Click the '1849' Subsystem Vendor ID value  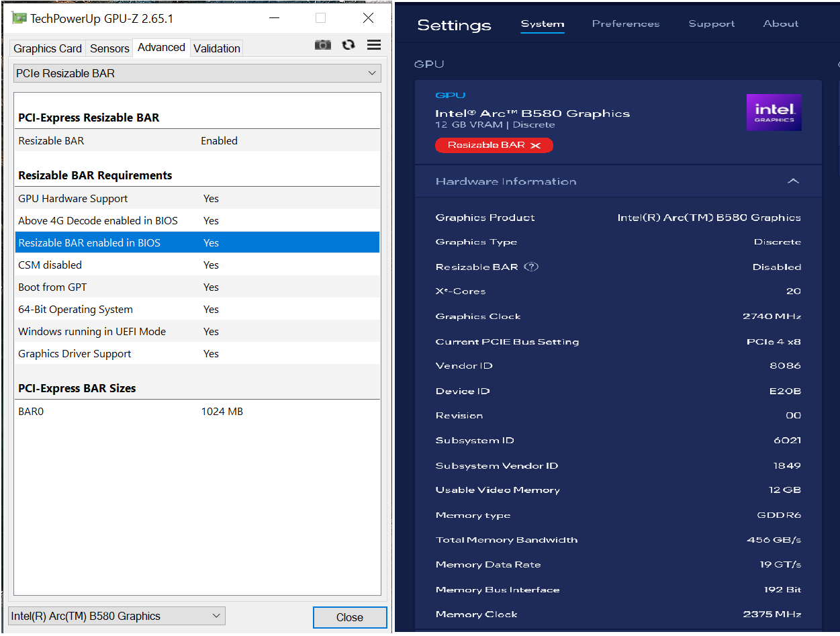(788, 465)
